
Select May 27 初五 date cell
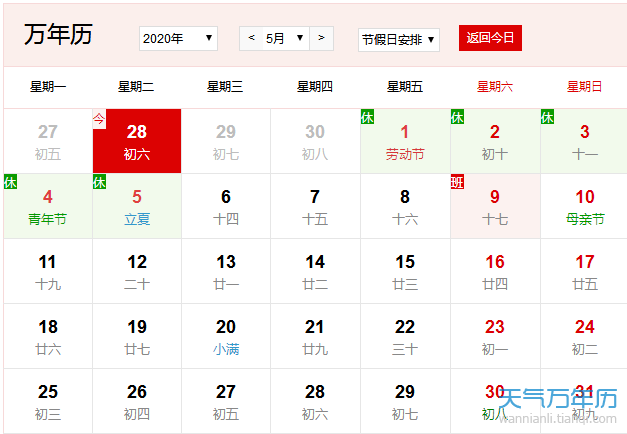[x=226, y=401]
